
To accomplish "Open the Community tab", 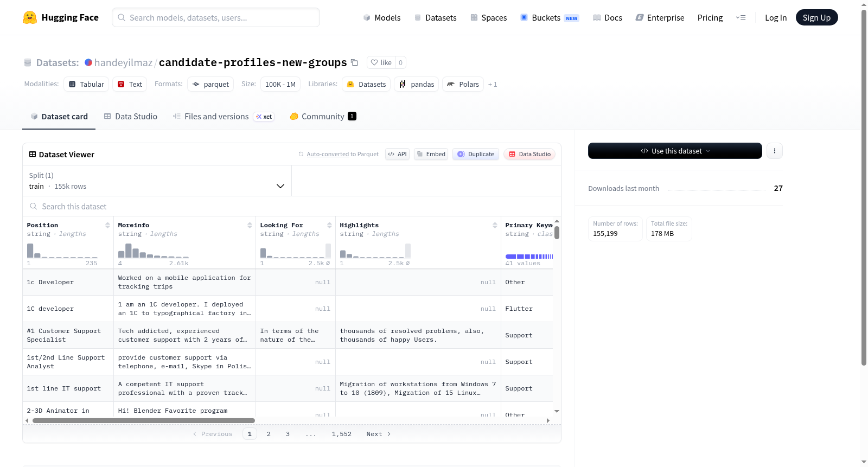I will pos(323,116).
